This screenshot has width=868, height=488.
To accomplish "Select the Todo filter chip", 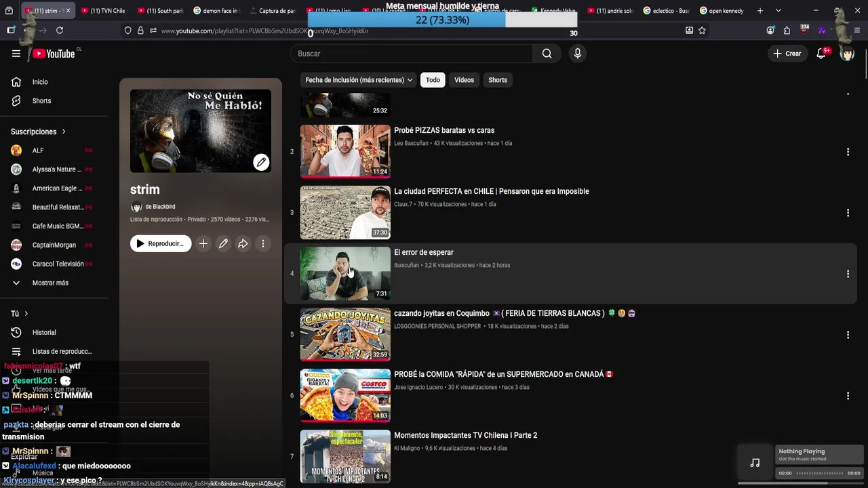I will pyautogui.click(x=433, y=80).
